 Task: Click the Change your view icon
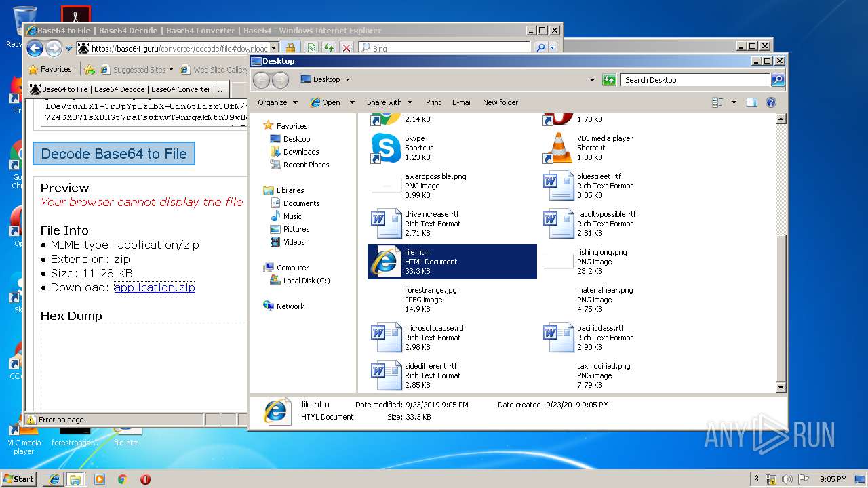pyautogui.click(x=718, y=102)
